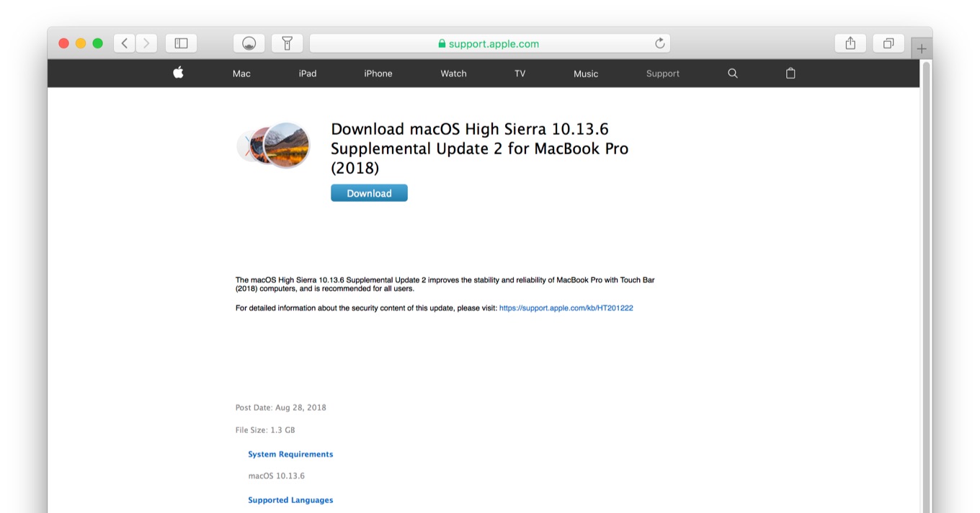Open the HT201222 security content link

566,308
